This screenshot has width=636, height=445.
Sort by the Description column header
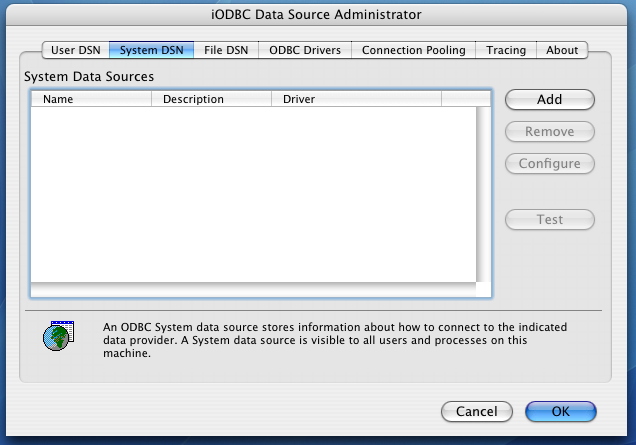[x=211, y=99]
